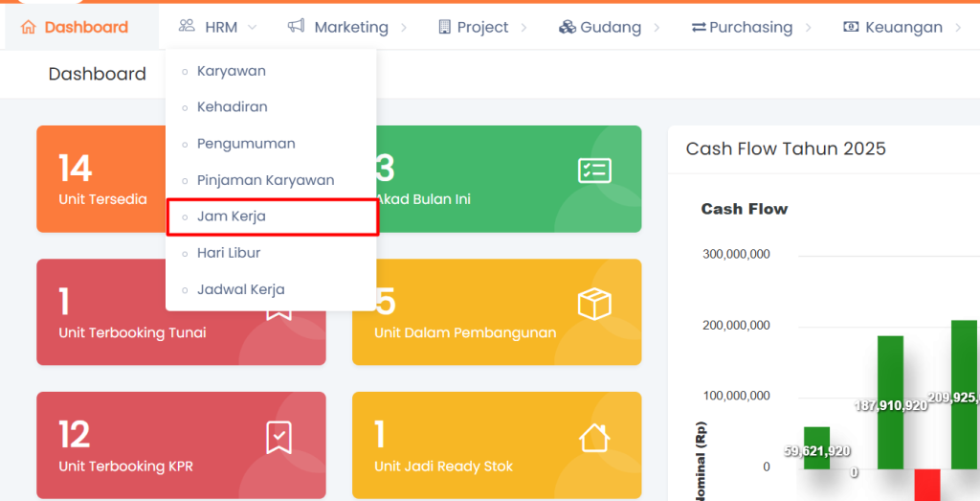Screen dimensions: 980x501
Task: Click the Purchasing exchange arrows icon
Action: [x=699, y=27]
